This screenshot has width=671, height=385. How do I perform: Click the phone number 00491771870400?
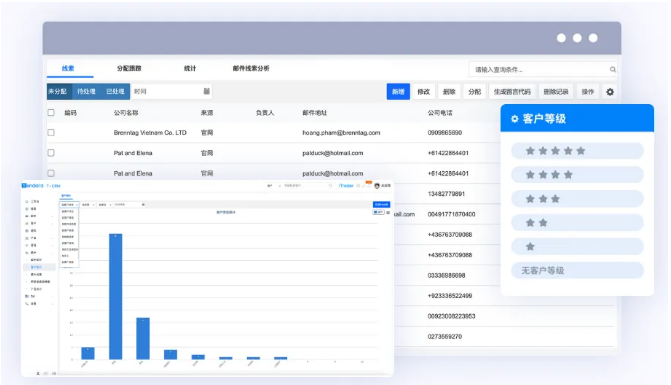tap(451, 214)
